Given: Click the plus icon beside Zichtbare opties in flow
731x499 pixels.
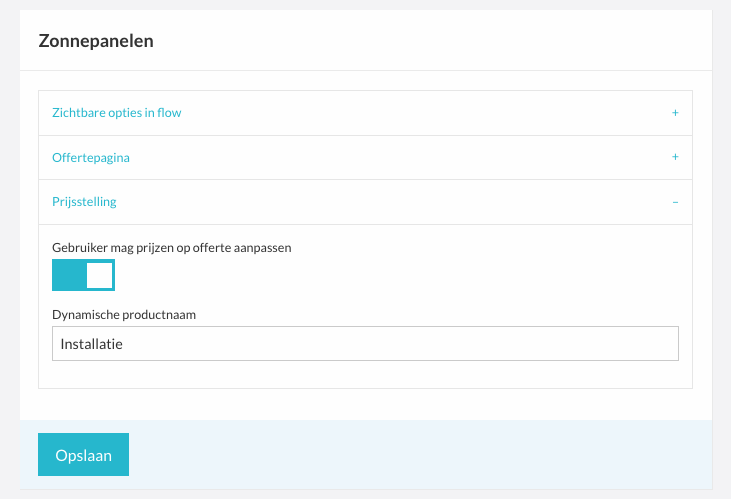Looking at the screenshot, I should coord(675,113).
